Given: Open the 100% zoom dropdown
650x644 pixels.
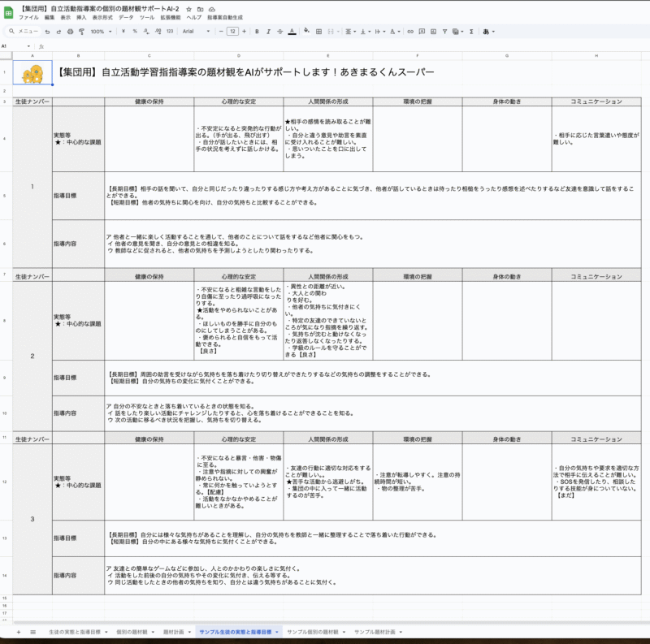Looking at the screenshot, I should [x=102, y=32].
